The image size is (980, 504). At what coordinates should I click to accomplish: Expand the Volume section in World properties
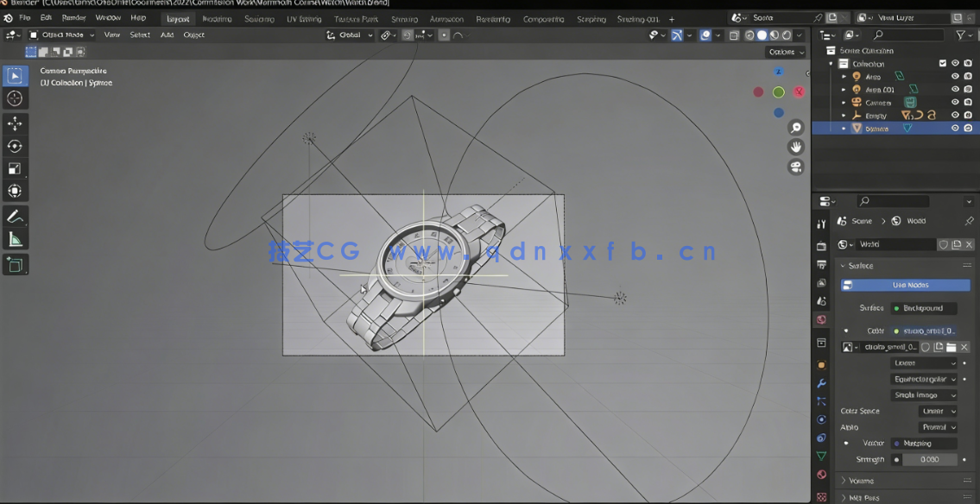pos(863,481)
